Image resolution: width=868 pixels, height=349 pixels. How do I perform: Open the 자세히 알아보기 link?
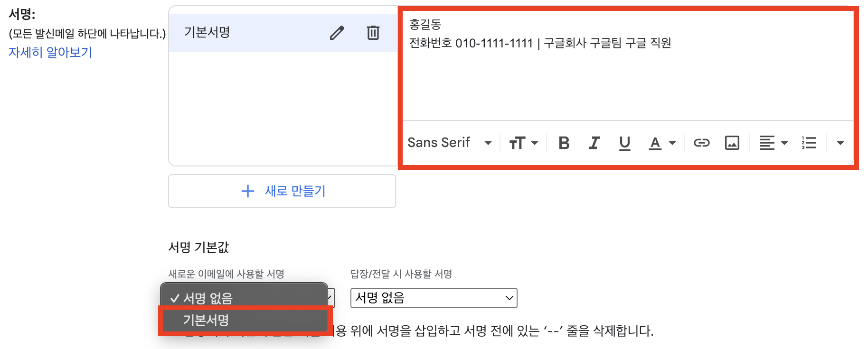(49, 53)
